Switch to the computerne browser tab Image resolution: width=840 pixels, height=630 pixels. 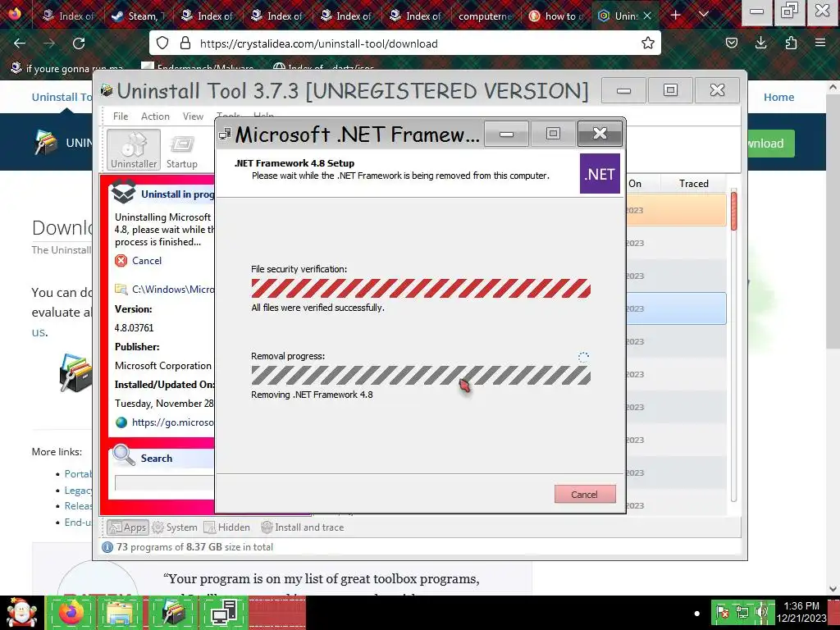tap(484, 16)
